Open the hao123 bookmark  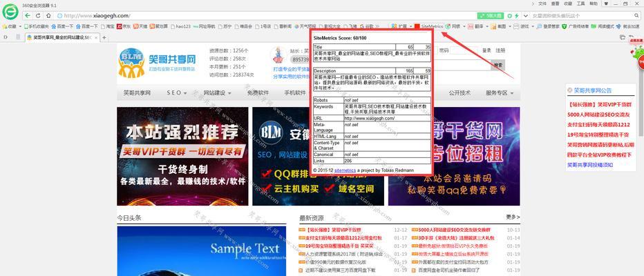(x=181, y=26)
